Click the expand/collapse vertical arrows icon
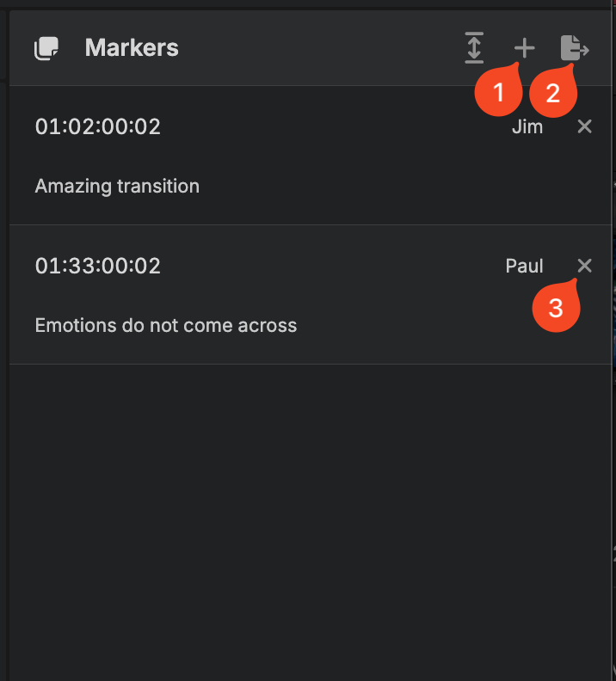The width and height of the screenshot is (616, 681). [x=474, y=48]
